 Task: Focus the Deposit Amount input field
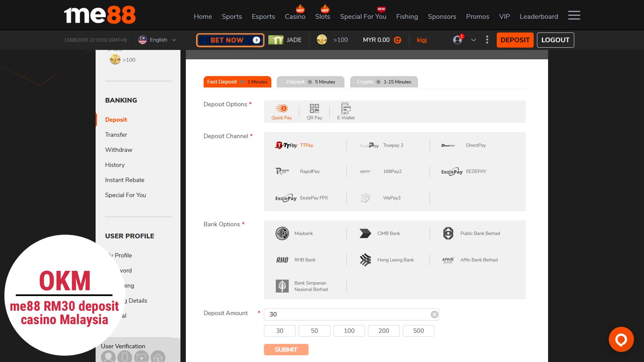pos(351,314)
